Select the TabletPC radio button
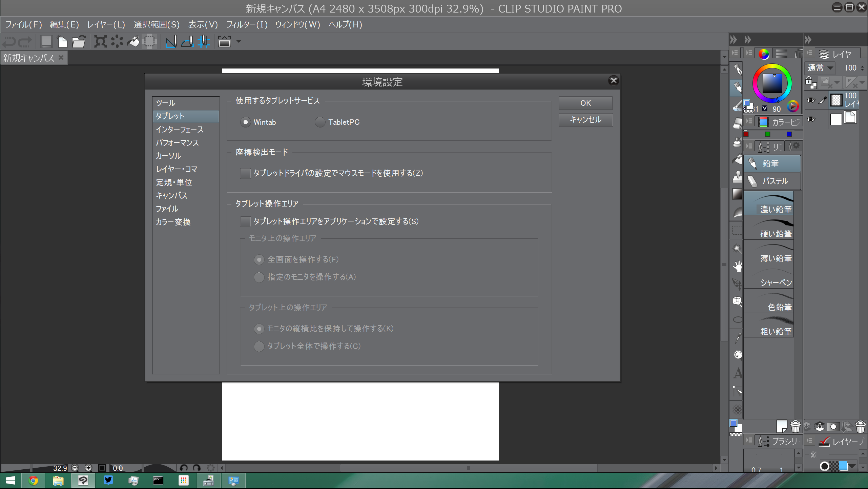The width and height of the screenshot is (868, 489). 320,122
